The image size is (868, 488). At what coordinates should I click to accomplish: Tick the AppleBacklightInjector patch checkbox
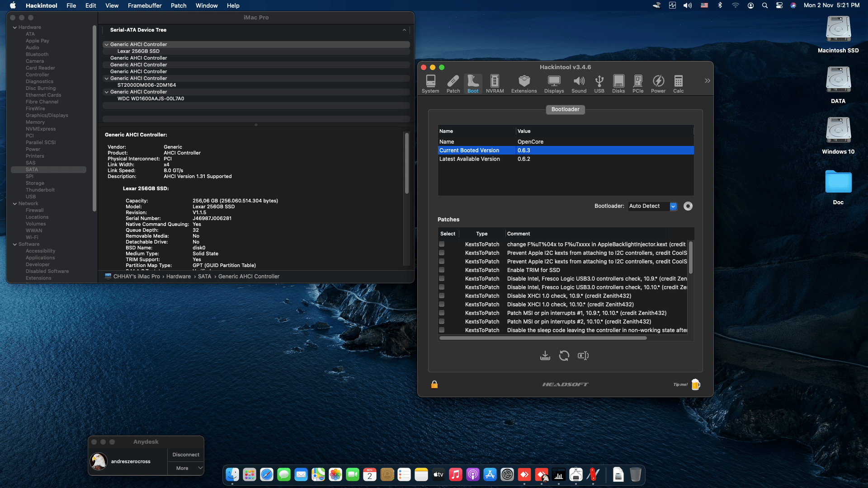pyautogui.click(x=442, y=244)
